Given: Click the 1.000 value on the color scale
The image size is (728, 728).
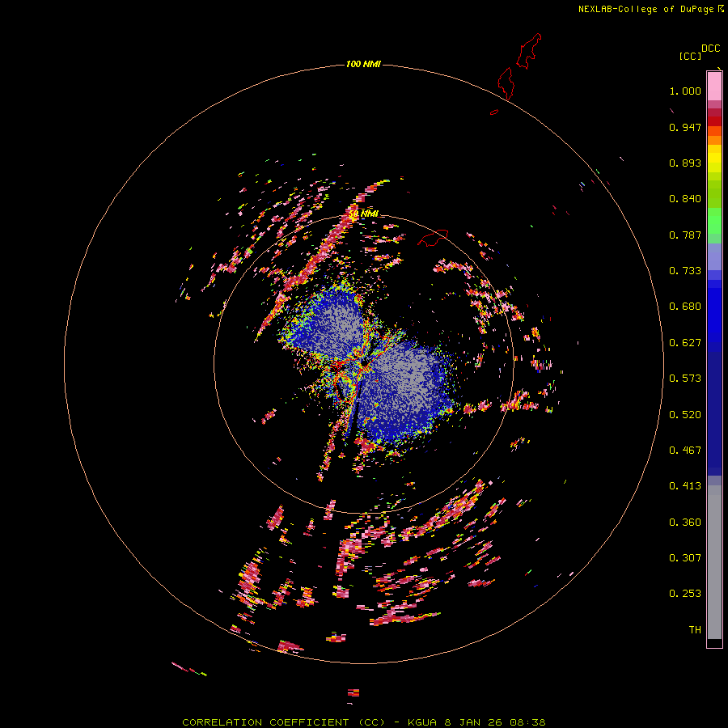Looking at the screenshot, I should (685, 91).
